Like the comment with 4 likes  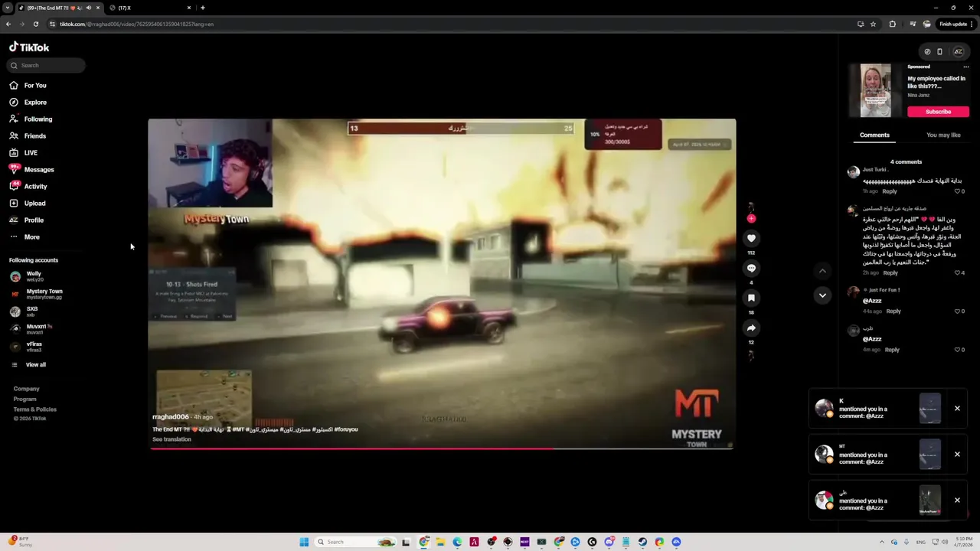click(x=957, y=273)
